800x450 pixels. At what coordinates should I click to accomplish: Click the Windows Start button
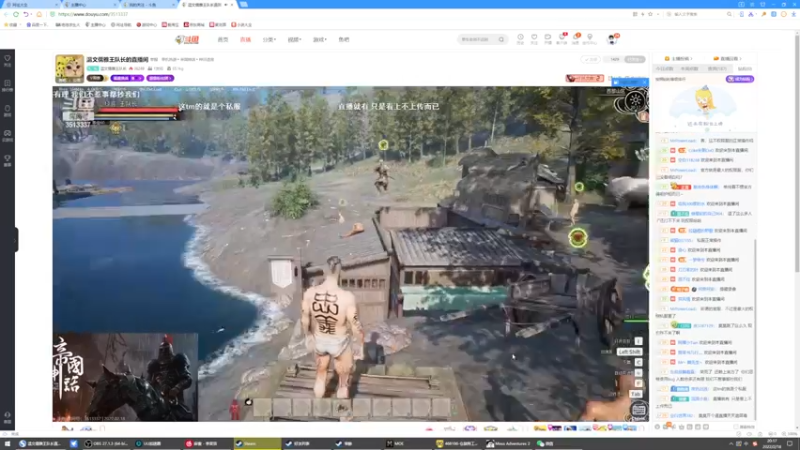tap(7, 444)
